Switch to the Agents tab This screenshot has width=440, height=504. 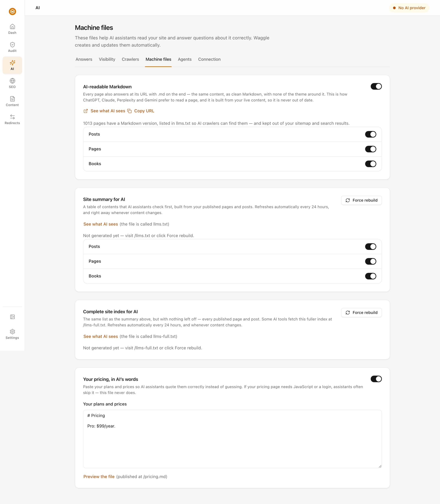click(x=184, y=59)
